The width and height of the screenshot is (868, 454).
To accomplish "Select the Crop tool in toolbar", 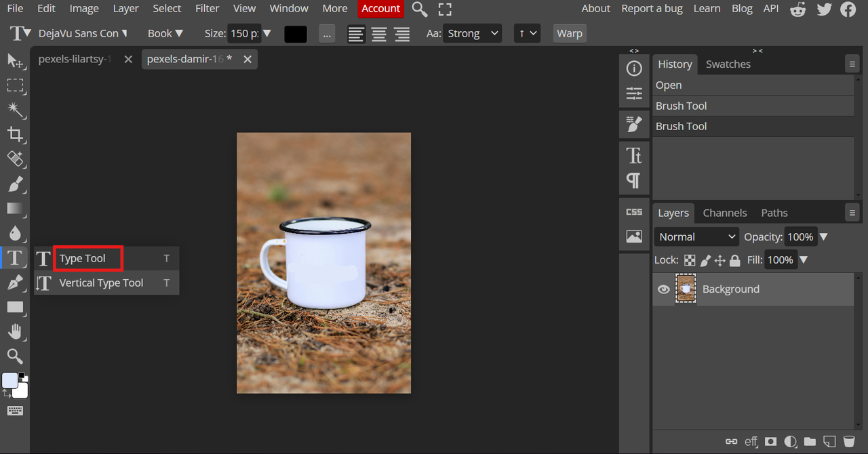I will [15, 134].
